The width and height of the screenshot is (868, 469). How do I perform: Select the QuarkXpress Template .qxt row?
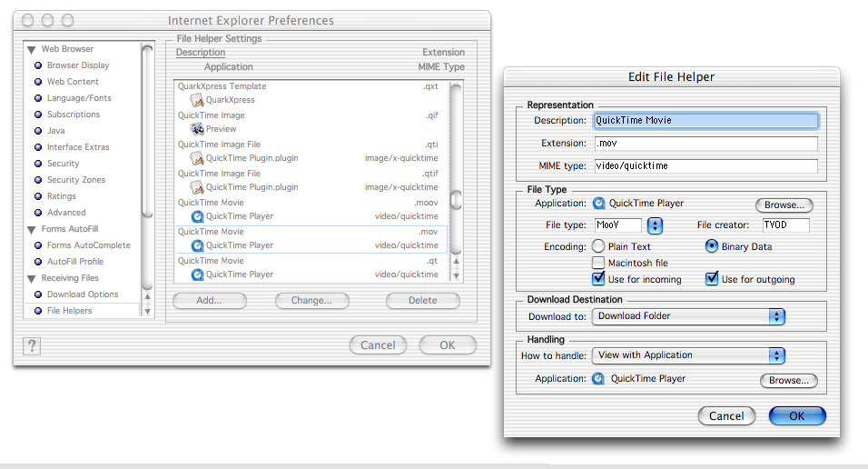(x=311, y=93)
